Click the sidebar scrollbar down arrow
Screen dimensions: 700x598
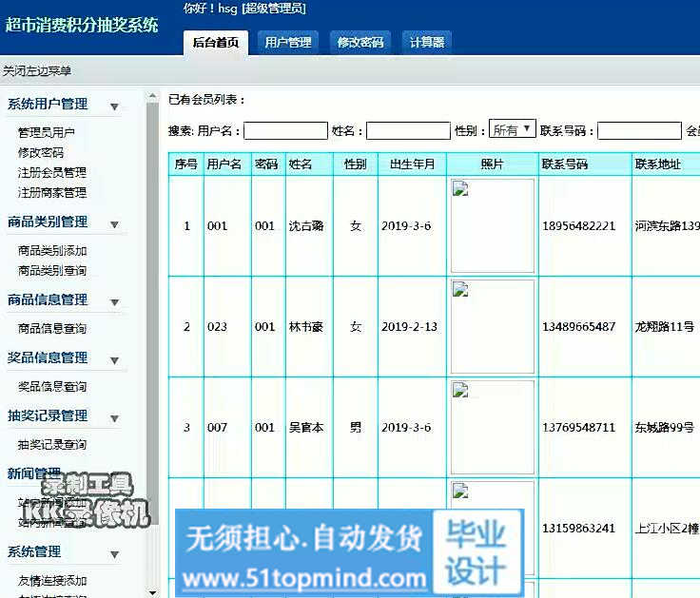[152, 592]
